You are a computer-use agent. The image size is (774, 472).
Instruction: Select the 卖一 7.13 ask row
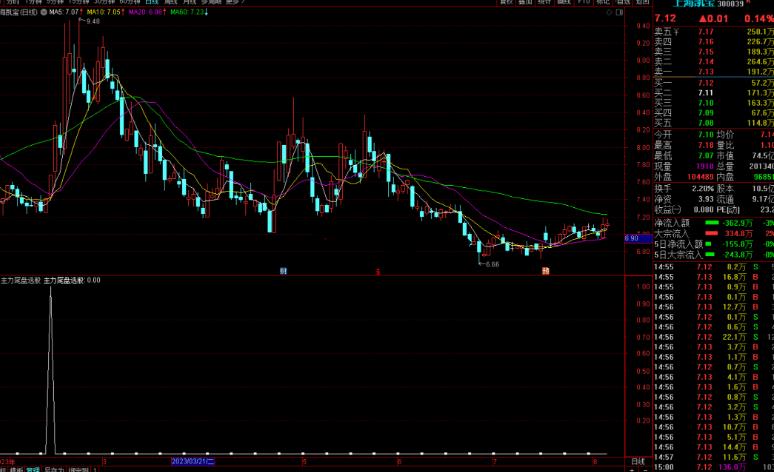[x=714, y=72]
